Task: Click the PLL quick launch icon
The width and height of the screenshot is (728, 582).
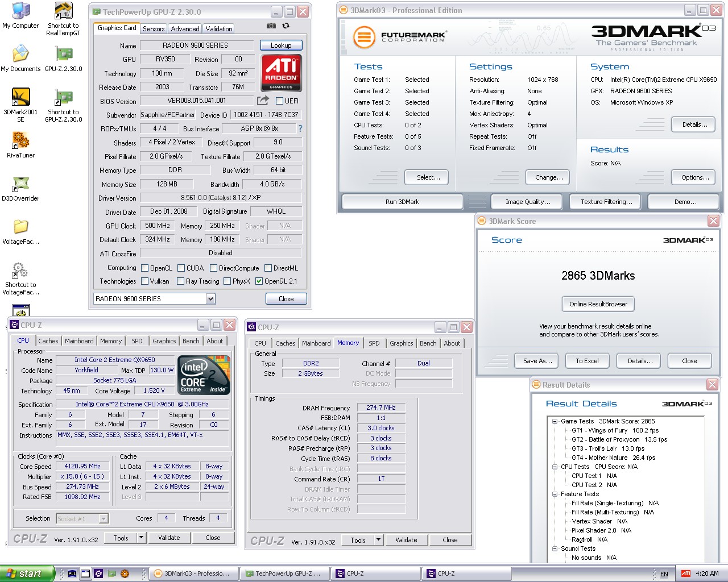Action: 72,573
